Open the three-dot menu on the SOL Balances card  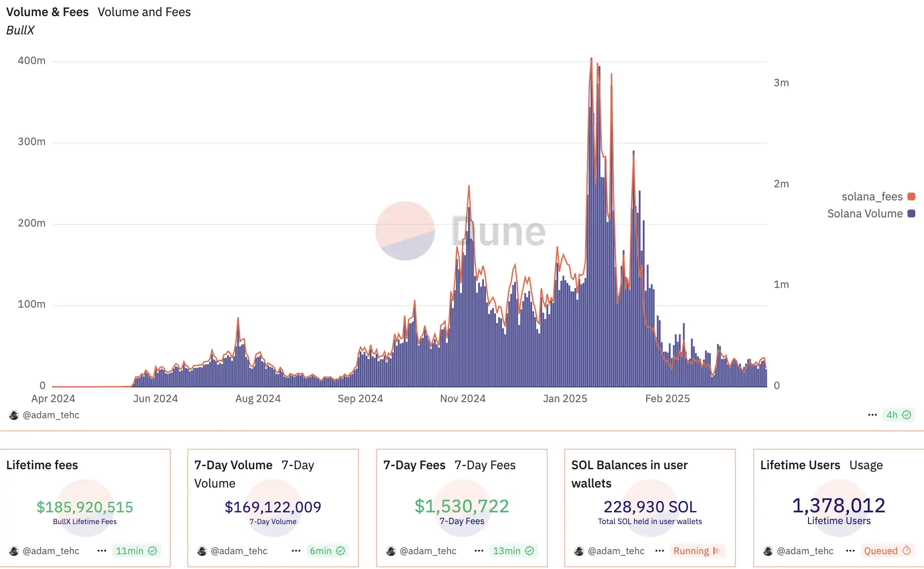click(x=660, y=551)
